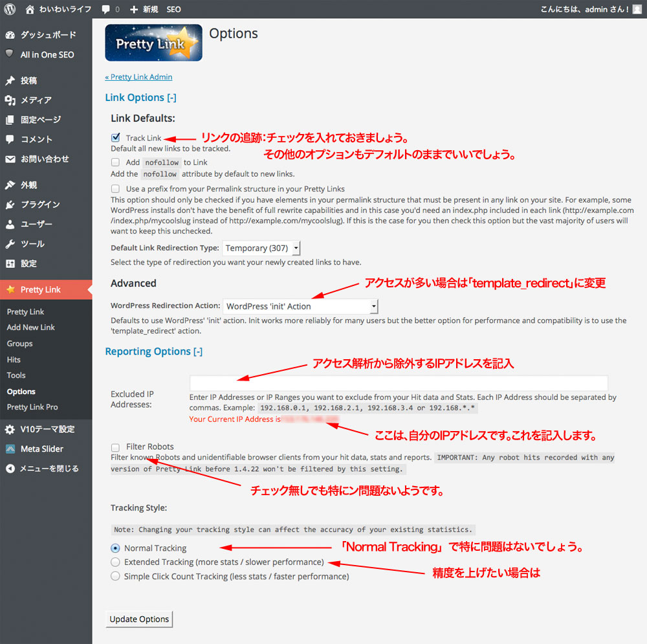Image resolution: width=647 pixels, height=644 pixels.
Task: Click the 固定ページ pages icon
Action: click(10, 120)
